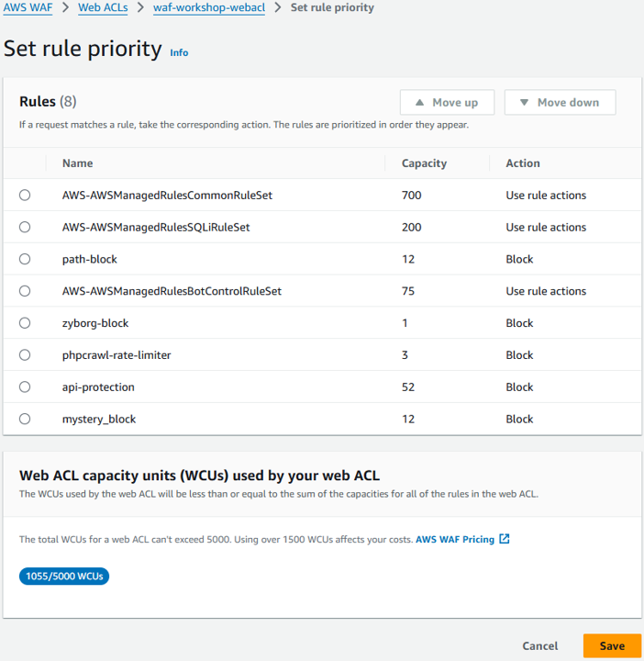Click the 1055/5000 WCUs badge

(64, 577)
